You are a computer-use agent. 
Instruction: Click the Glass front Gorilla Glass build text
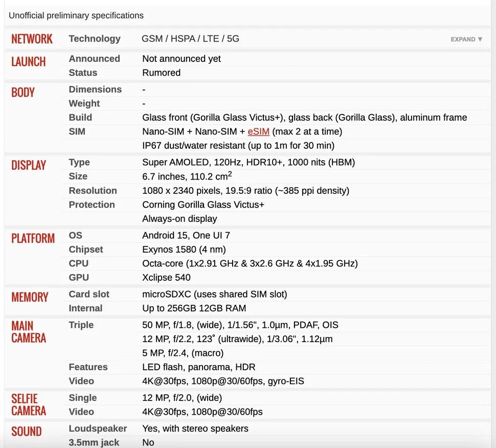coord(305,118)
